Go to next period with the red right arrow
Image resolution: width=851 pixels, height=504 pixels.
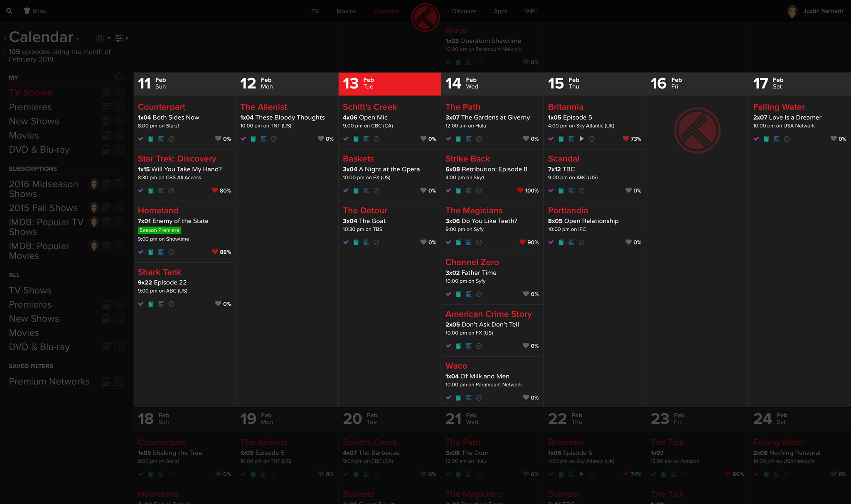pos(78,39)
